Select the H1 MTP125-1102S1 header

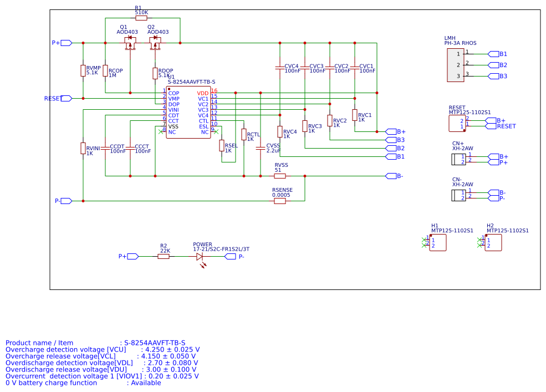point(438,242)
